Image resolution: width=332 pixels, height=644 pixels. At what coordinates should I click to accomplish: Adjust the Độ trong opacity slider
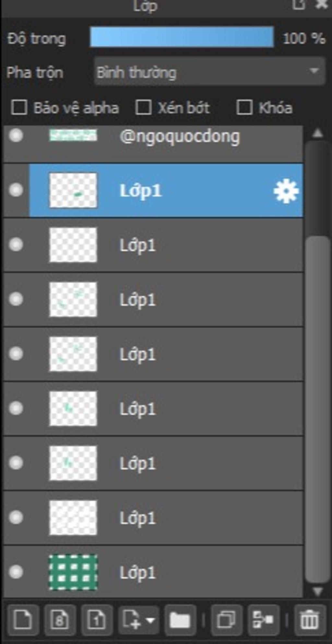point(182,37)
